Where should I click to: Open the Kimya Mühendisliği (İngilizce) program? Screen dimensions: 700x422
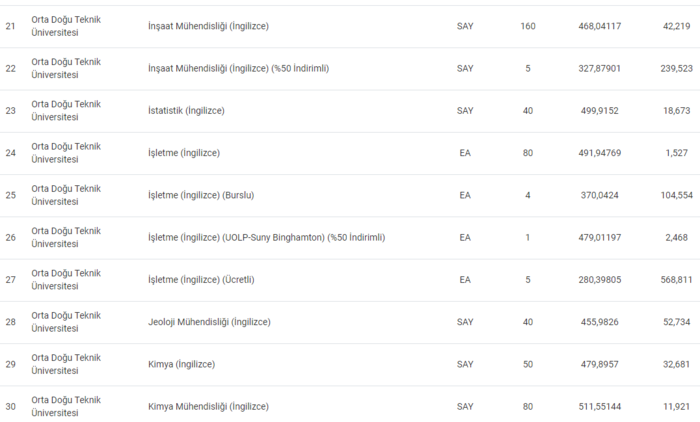point(208,407)
